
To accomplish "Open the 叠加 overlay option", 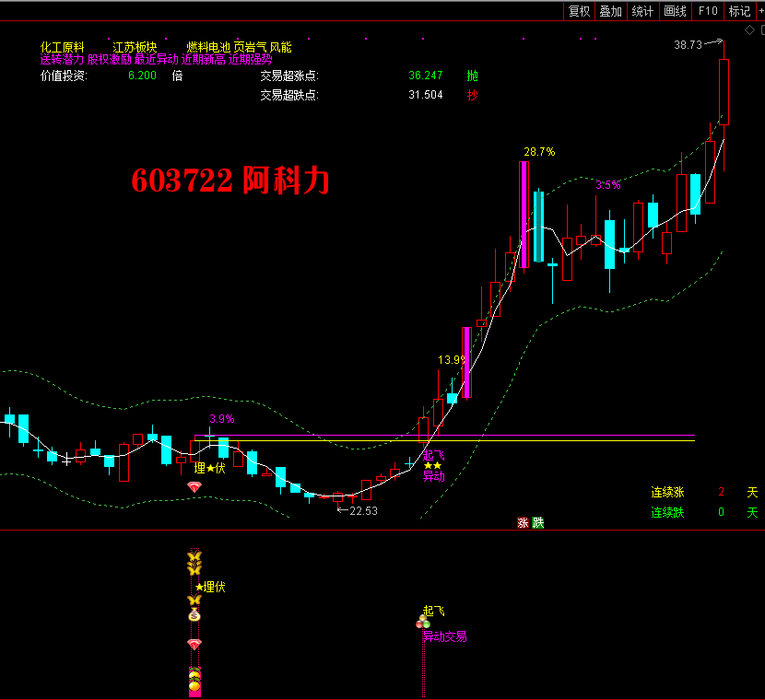I will 610,11.
